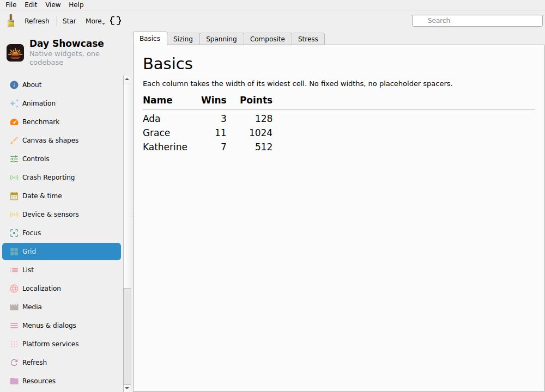Image resolution: width=545 pixels, height=392 pixels.
Task: Click the 512 points value
Action: tap(264, 147)
